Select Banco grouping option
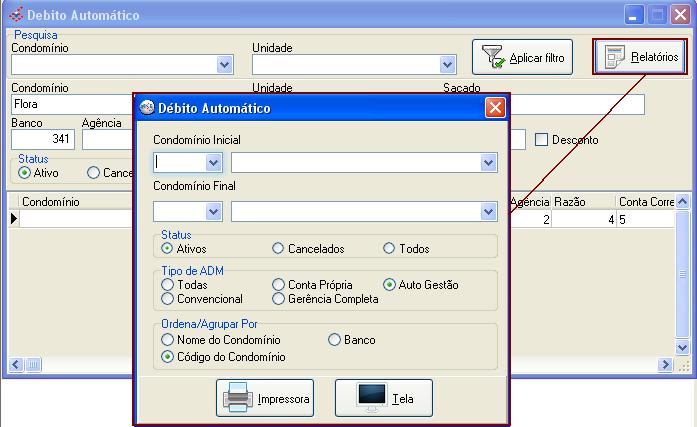This screenshot has width=697, height=427. tap(335, 340)
